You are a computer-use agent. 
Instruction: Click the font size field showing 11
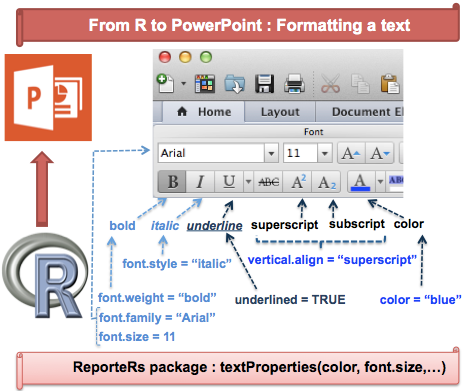tap(300, 153)
